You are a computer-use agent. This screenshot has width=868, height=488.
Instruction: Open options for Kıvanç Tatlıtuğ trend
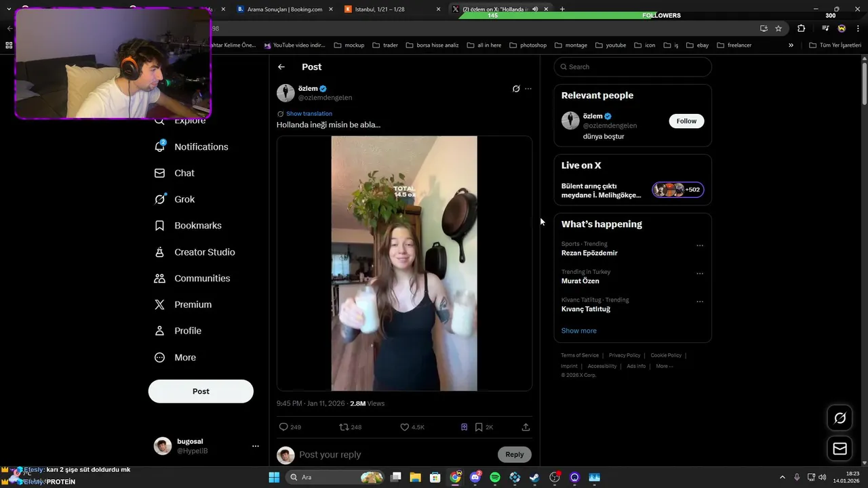tap(700, 302)
